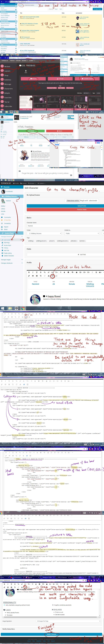Click the RULES button on the dark Freebies page
Screen dimensions: 104x644
click(x=33, y=79)
